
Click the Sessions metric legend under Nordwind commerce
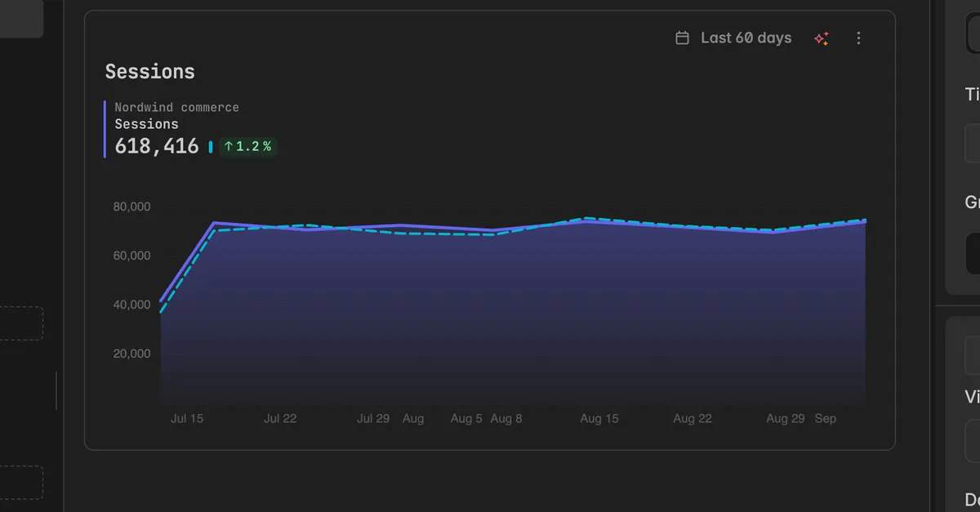[146, 124]
